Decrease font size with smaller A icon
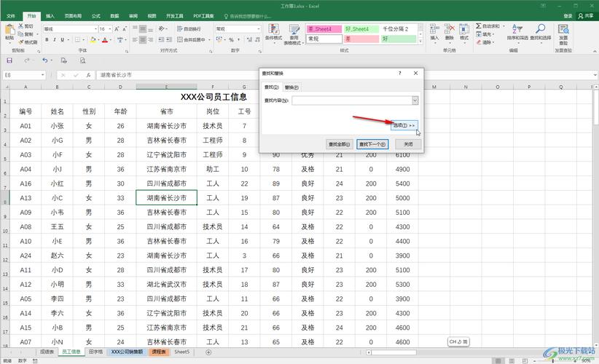Viewport: 599px width, 364px height. point(125,29)
